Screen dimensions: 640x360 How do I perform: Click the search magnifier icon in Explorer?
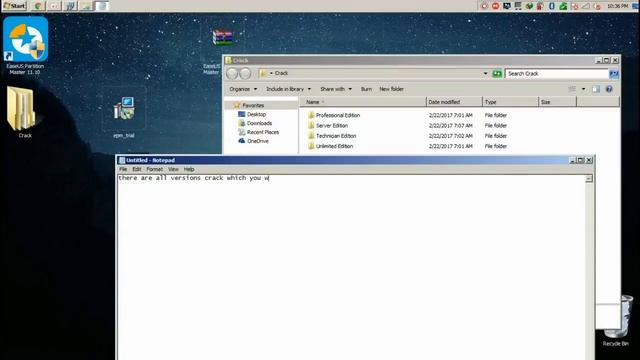coord(613,74)
